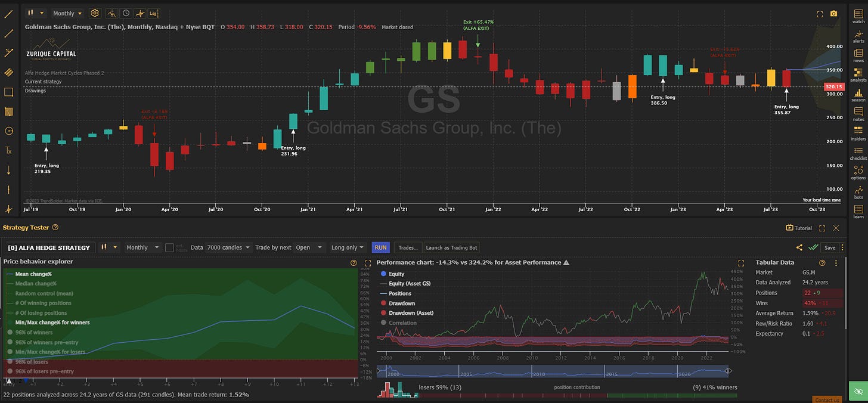
Task: Expand the Performance chart to fullscreen
Action: (742, 262)
